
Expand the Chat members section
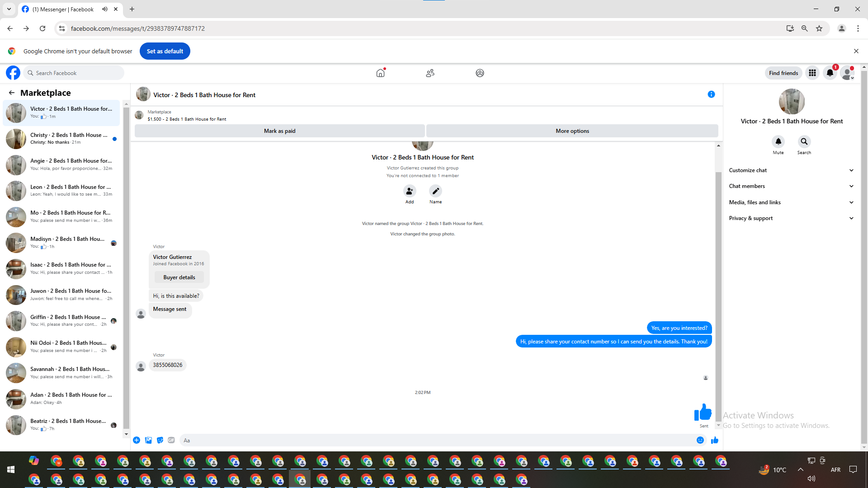(x=792, y=186)
